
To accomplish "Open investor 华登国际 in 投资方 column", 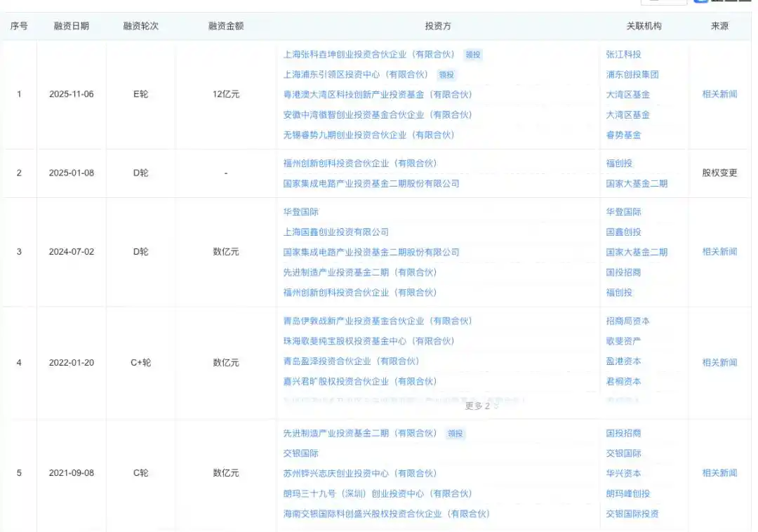I will coord(300,212).
